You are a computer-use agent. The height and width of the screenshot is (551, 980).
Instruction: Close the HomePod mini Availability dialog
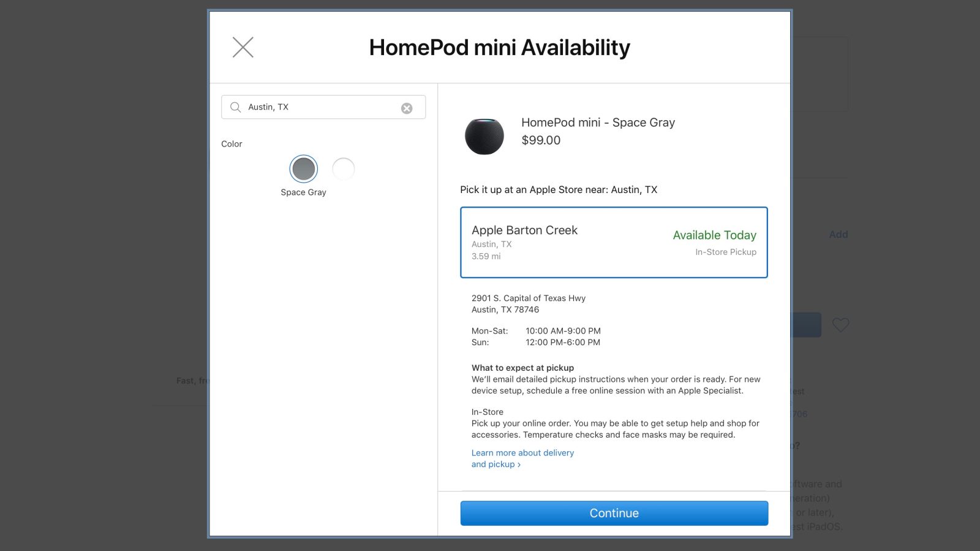243,47
